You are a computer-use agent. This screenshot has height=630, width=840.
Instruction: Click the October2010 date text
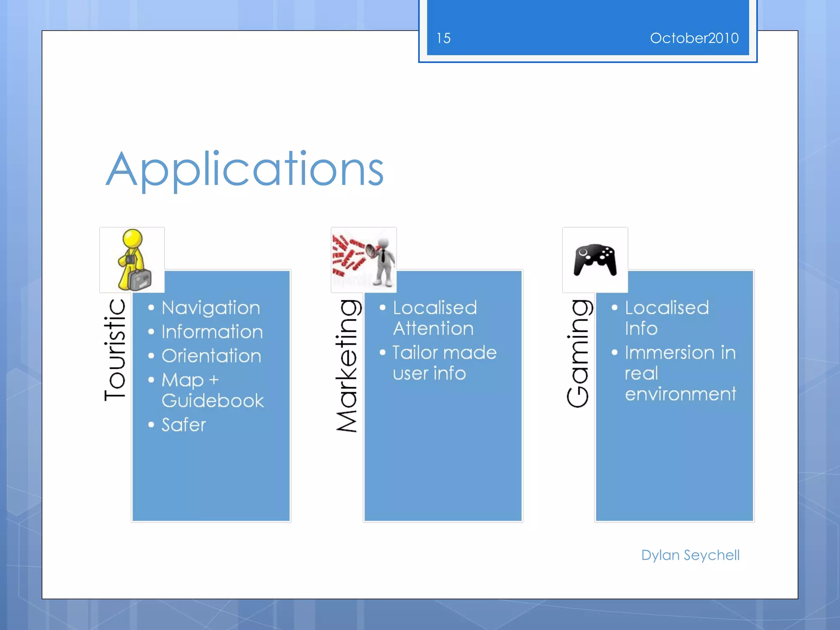(x=694, y=38)
